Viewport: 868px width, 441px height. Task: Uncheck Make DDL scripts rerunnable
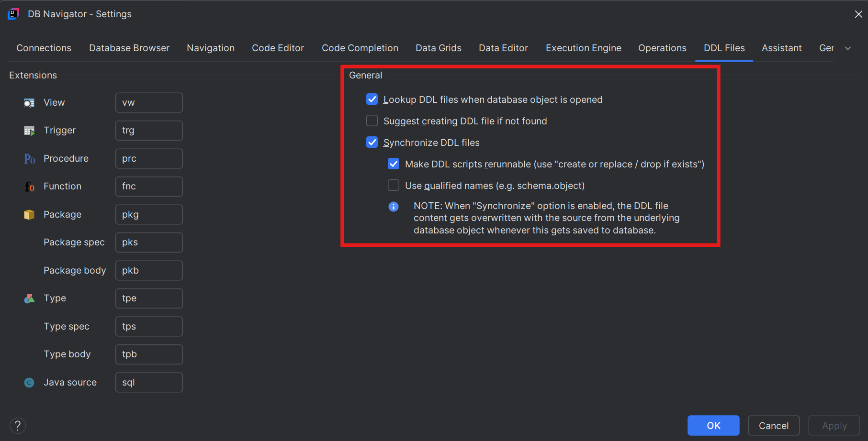[x=393, y=164]
